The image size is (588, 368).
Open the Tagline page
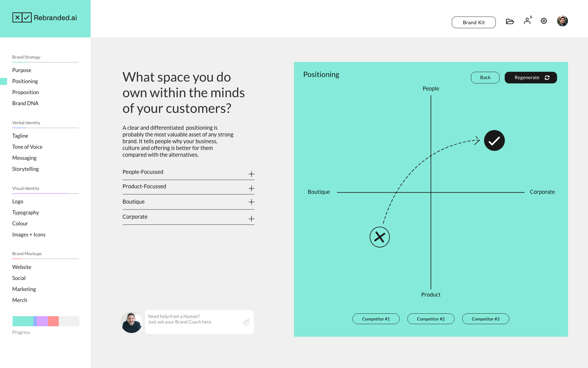coord(20,136)
